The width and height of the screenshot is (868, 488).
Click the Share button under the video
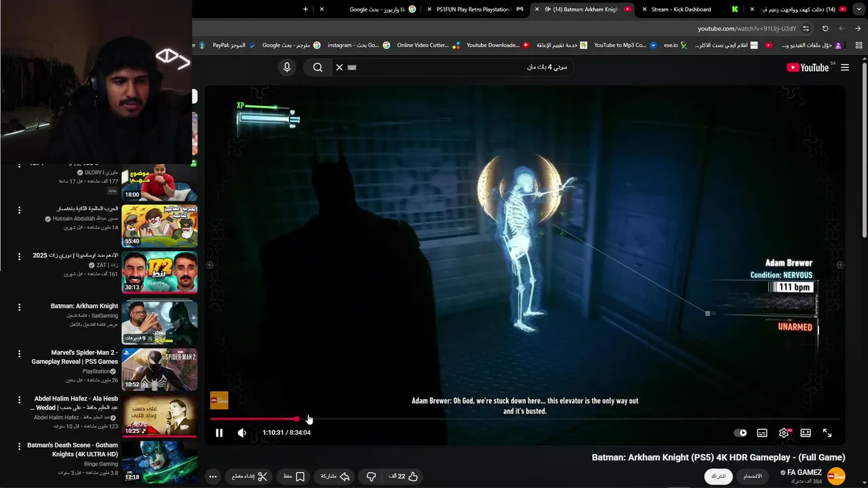click(x=334, y=476)
